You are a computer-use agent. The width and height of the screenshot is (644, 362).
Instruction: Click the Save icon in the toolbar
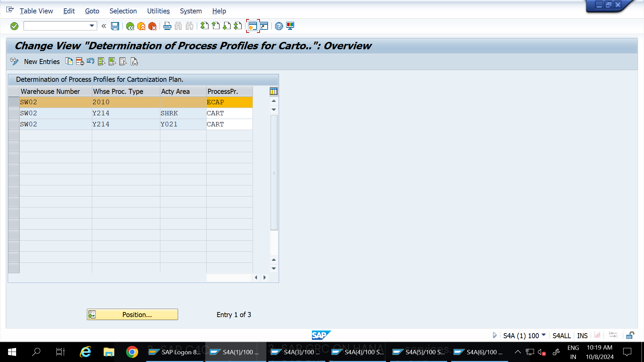tap(115, 26)
